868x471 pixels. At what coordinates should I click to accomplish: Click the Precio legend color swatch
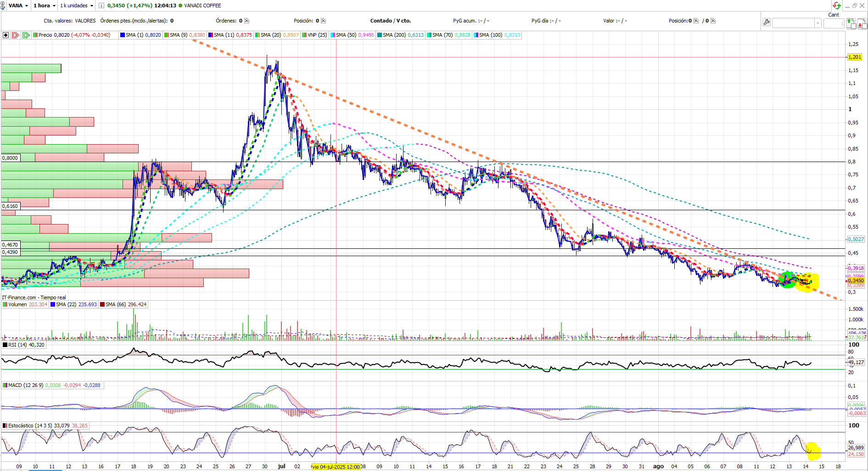click(35, 35)
